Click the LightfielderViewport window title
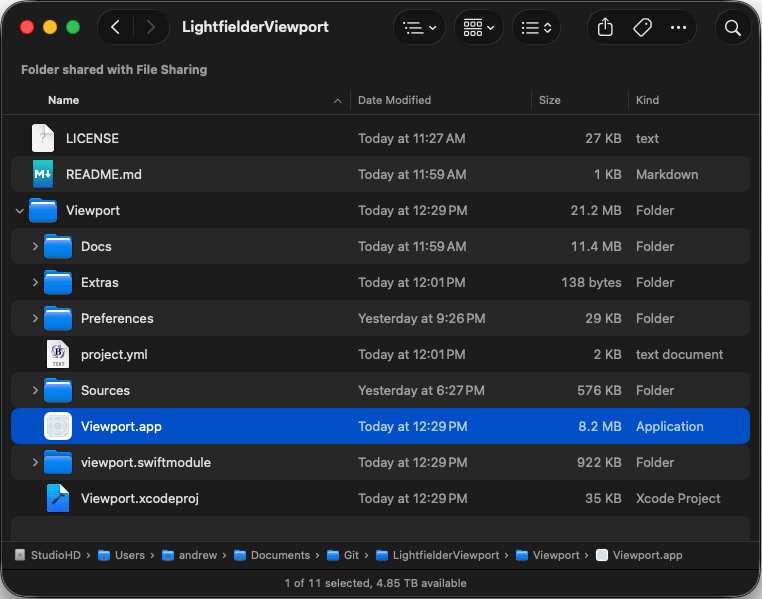The height and width of the screenshot is (599, 762). click(x=255, y=27)
